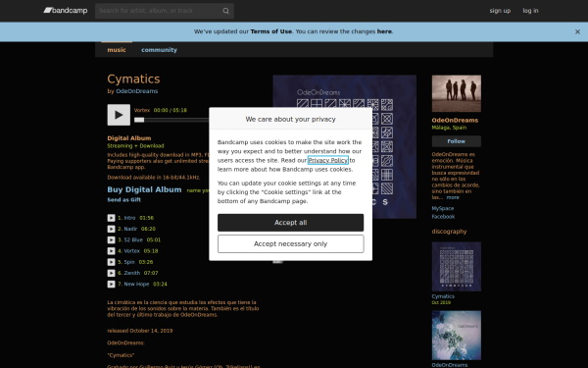Screen dimensions: 588x368
Task: Expand the bio with 'more' link
Action: click(453, 197)
